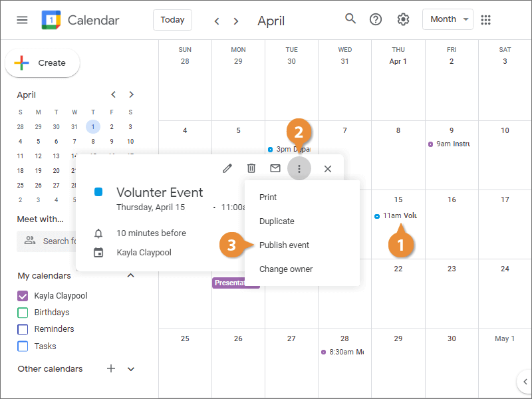Click the blue Volunter Event color square
Screen dimensions: 532x399
click(98, 192)
